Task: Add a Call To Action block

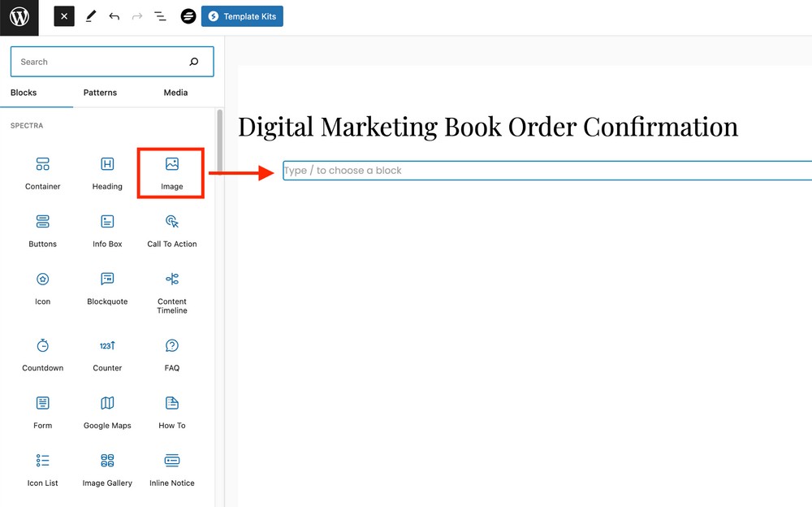Action: pos(171,229)
